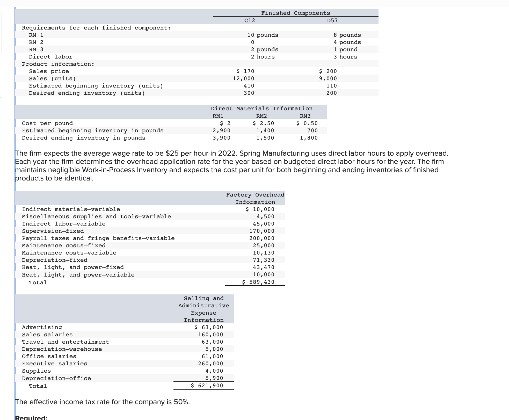Click the Direct Materials Information header
Viewport: 509px width, 420px height.
click(261, 108)
